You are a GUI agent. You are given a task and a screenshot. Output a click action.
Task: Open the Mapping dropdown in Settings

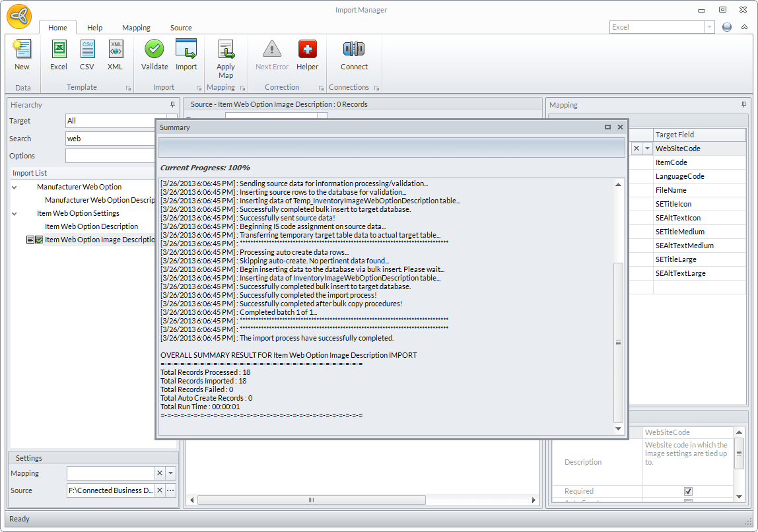pos(171,473)
